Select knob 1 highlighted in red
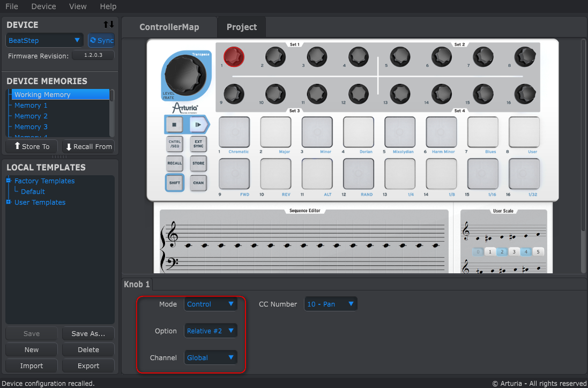The height and width of the screenshot is (388, 588). [234, 57]
